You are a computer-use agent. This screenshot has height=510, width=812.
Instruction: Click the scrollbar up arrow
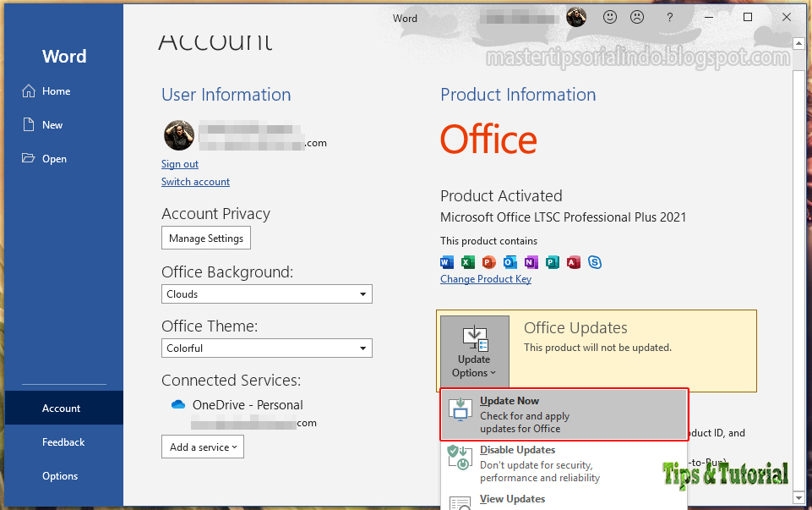point(798,43)
